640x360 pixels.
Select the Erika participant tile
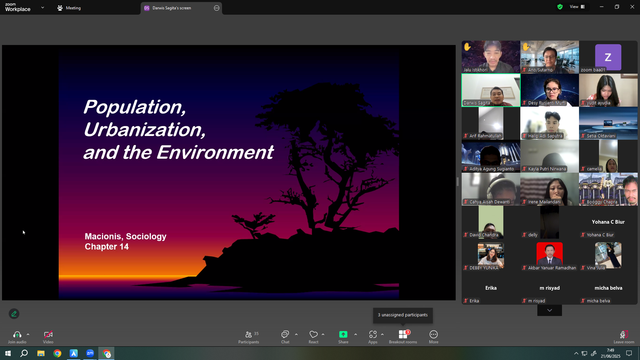click(491, 289)
